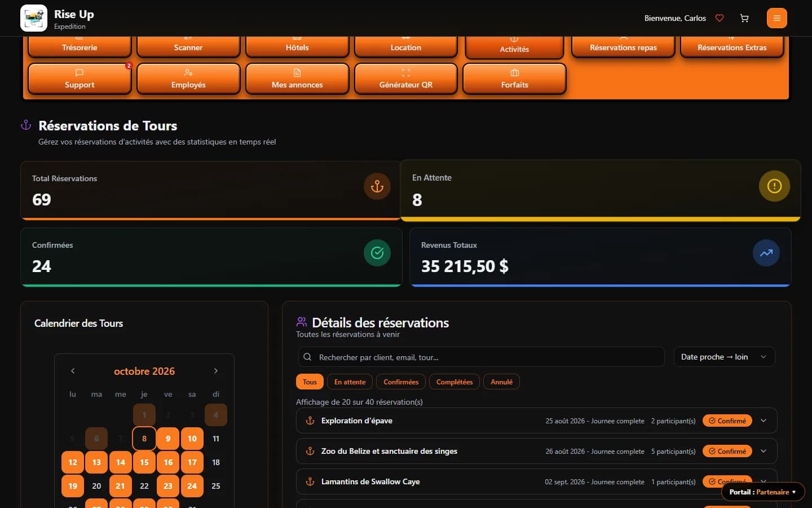Open Réservations Extras
The image size is (812, 508).
click(x=732, y=47)
